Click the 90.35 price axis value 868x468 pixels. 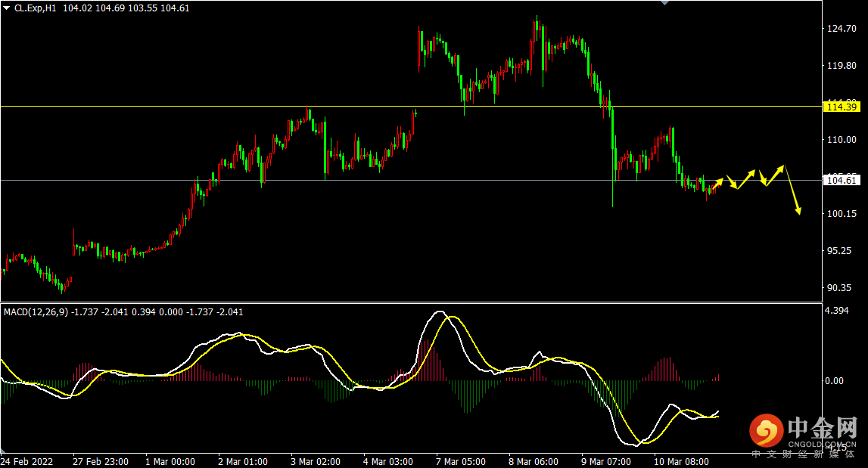839,287
